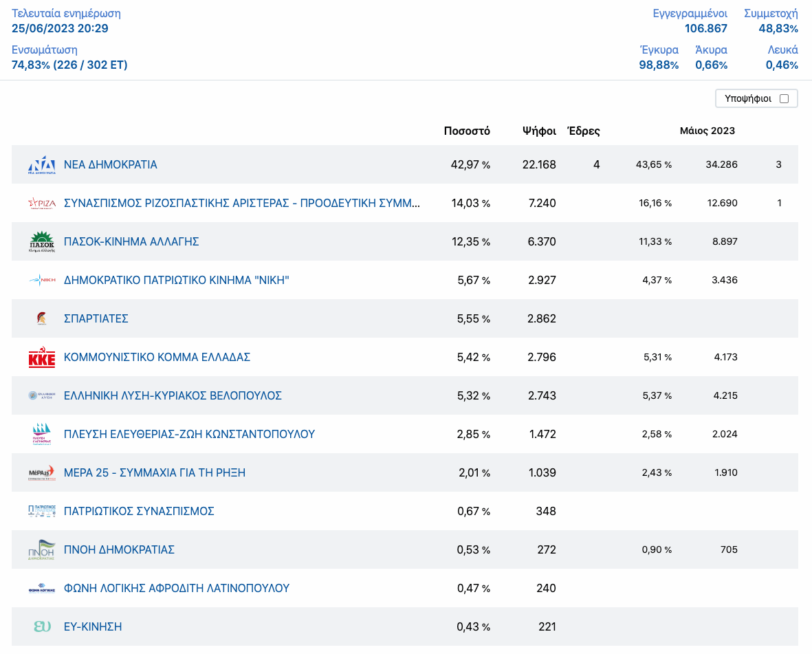The height and width of the screenshot is (654, 812).
Task: Click the May 2023 votes 12.690
Action: pyautogui.click(x=723, y=203)
